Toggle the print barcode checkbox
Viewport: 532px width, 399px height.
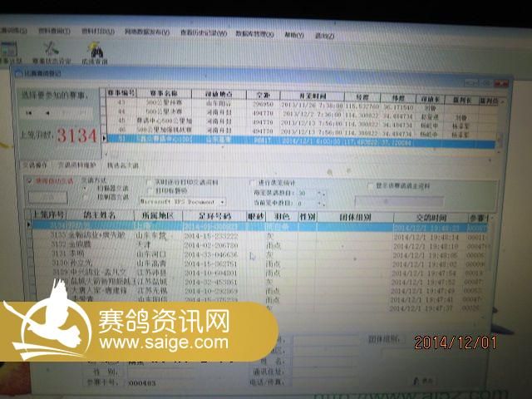pyautogui.click(x=148, y=190)
